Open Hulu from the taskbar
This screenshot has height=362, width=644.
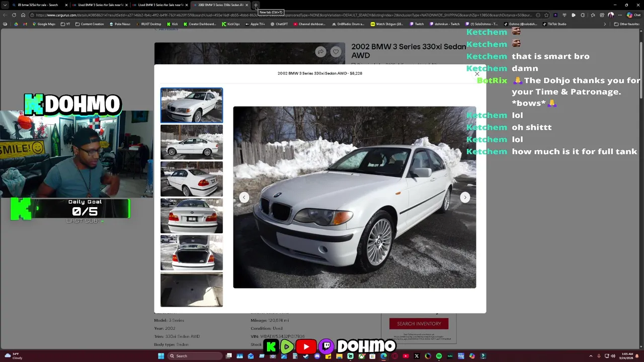(x=450, y=356)
